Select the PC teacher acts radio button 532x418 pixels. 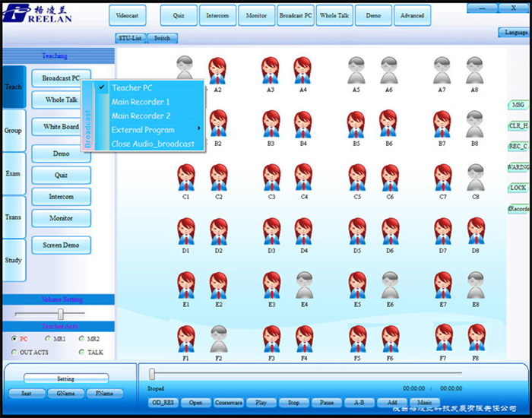pos(14,339)
